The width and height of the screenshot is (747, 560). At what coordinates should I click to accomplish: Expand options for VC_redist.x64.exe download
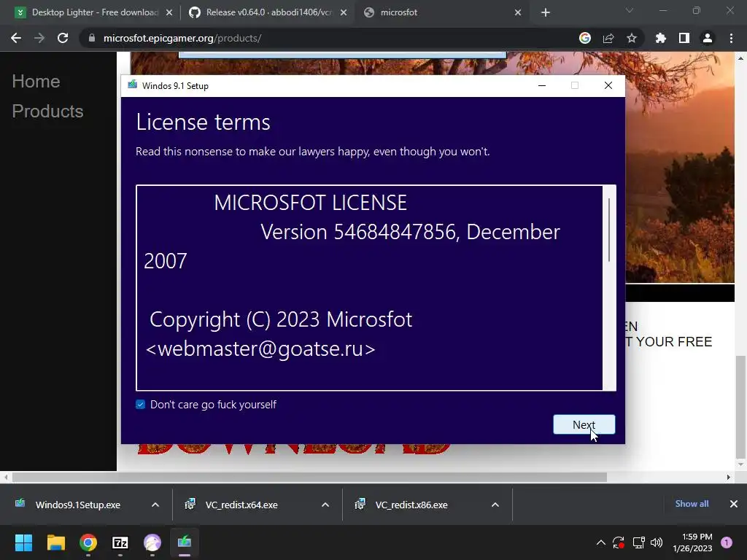tap(325, 505)
